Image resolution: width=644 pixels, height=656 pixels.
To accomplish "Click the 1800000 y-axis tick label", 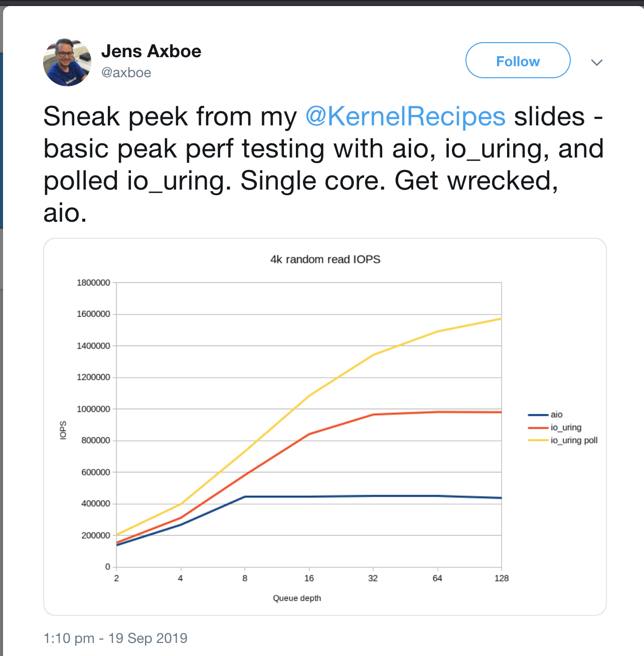I will (93, 283).
